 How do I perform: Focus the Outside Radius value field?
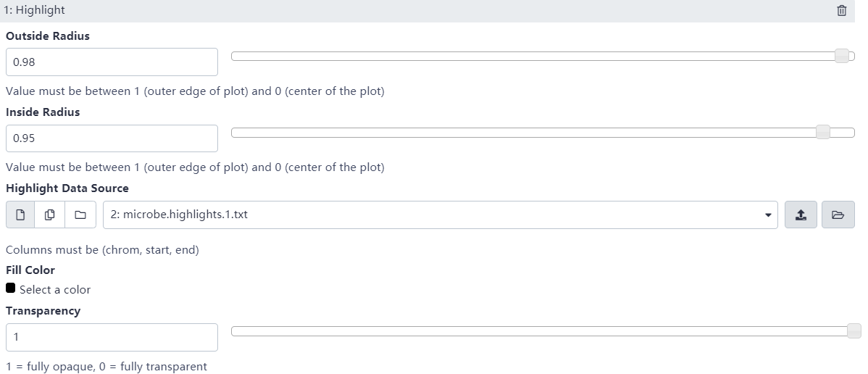[112, 62]
